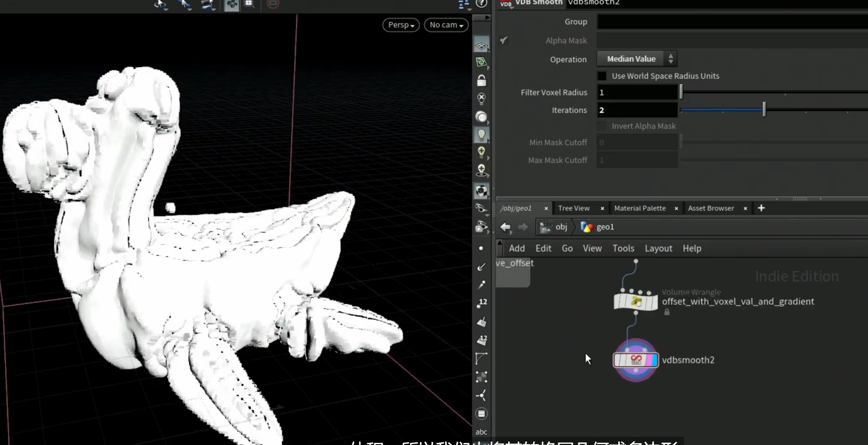Open the Persp view dropdown
This screenshot has width=868, height=445.
point(401,25)
